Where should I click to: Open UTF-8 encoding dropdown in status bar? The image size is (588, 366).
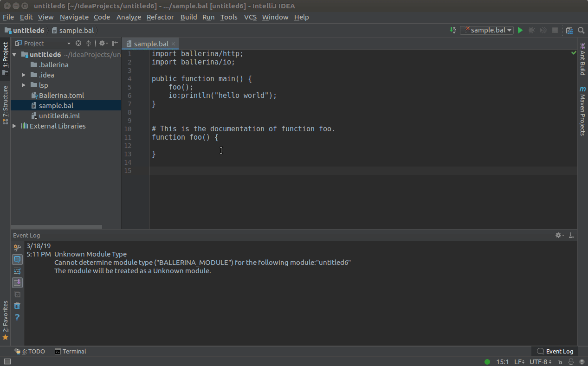[541, 362]
